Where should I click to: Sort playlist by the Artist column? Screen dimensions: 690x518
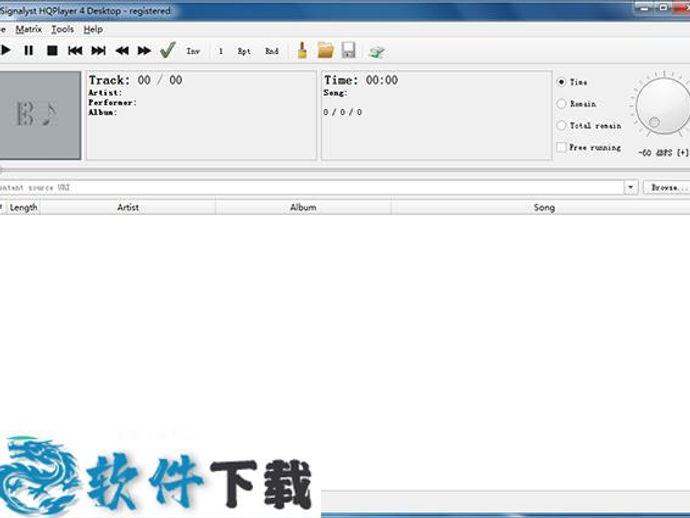[128, 207]
